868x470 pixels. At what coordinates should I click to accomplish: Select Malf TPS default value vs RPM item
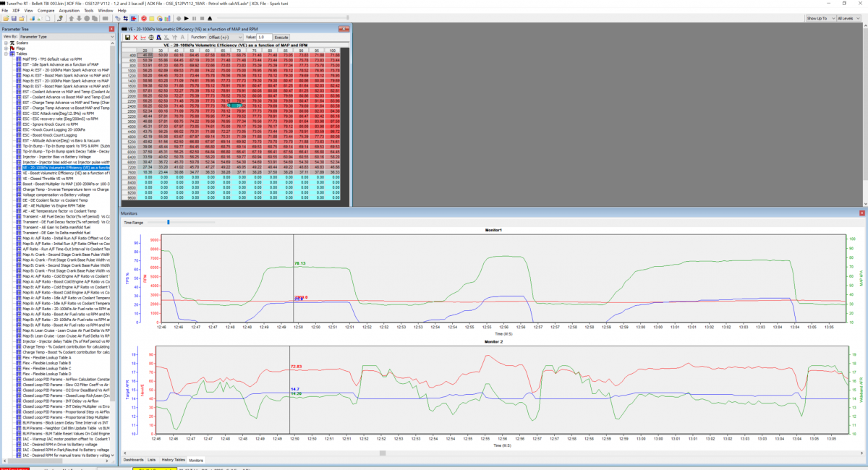click(51, 59)
